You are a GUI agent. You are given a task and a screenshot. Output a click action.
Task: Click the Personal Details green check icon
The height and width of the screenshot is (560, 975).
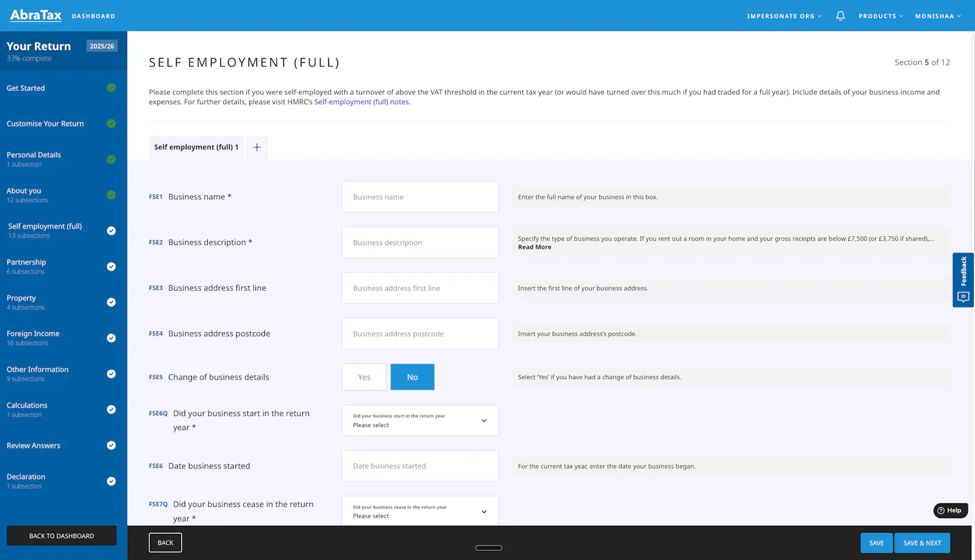[x=111, y=159]
